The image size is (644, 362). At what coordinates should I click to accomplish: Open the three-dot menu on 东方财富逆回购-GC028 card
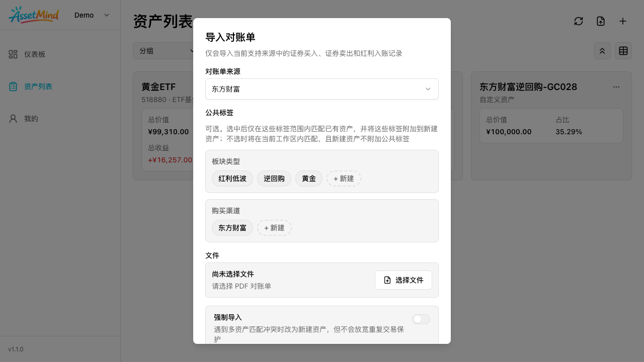point(616,87)
